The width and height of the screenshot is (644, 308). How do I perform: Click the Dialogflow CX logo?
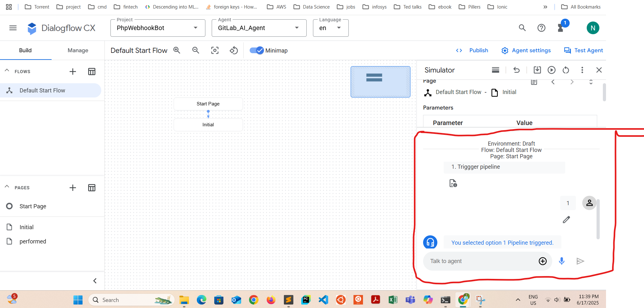tap(61, 28)
